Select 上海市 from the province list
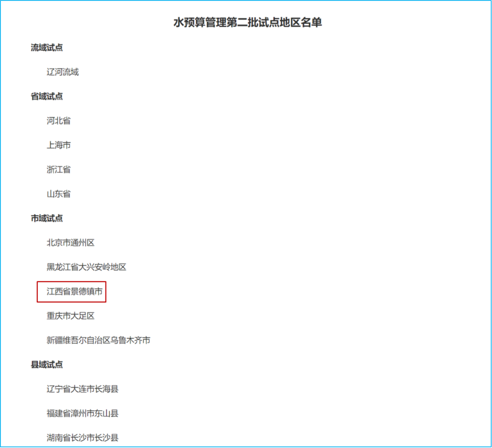This screenshot has height=448, width=492. [x=58, y=145]
